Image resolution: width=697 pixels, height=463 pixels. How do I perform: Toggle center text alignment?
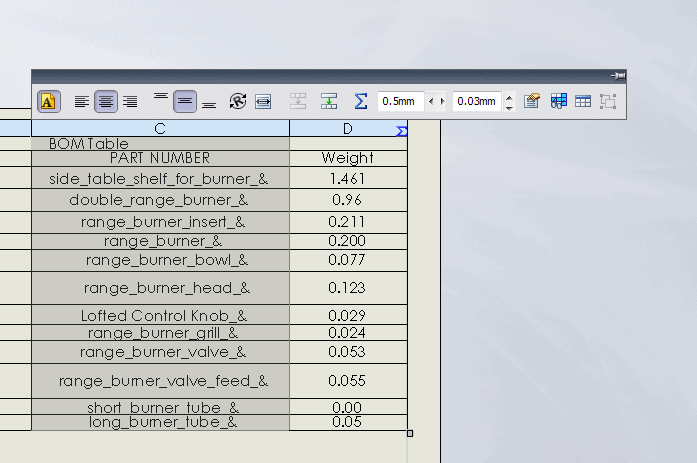pos(107,101)
